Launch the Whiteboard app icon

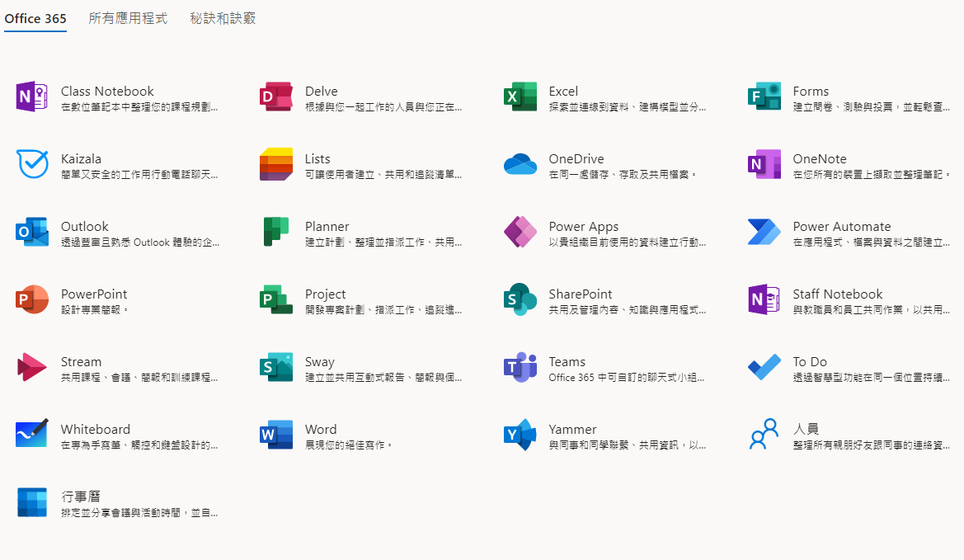point(32,434)
